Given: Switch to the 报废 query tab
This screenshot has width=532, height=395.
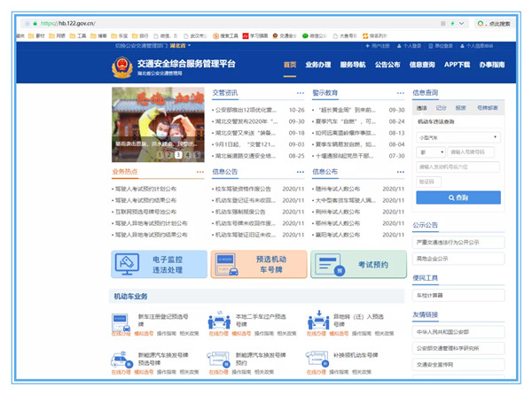Looking at the screenshot, I should pyautogui.click(x=461, y=108).
